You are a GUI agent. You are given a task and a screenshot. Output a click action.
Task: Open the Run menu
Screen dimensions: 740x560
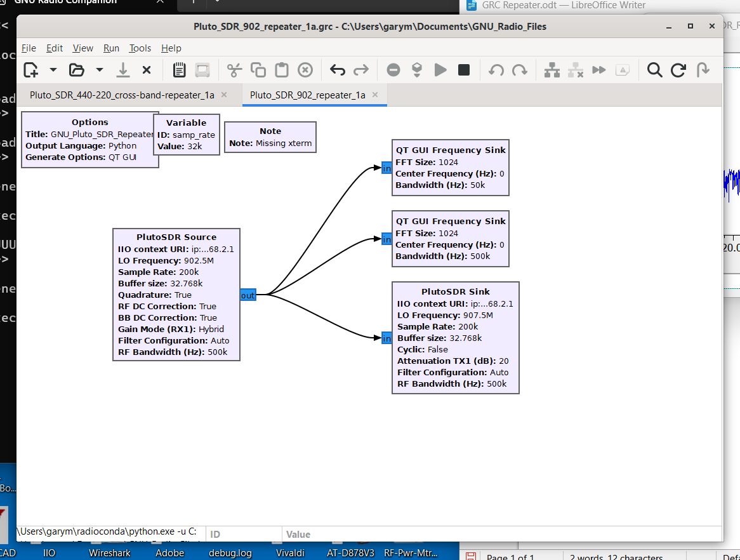coord(111,48)
